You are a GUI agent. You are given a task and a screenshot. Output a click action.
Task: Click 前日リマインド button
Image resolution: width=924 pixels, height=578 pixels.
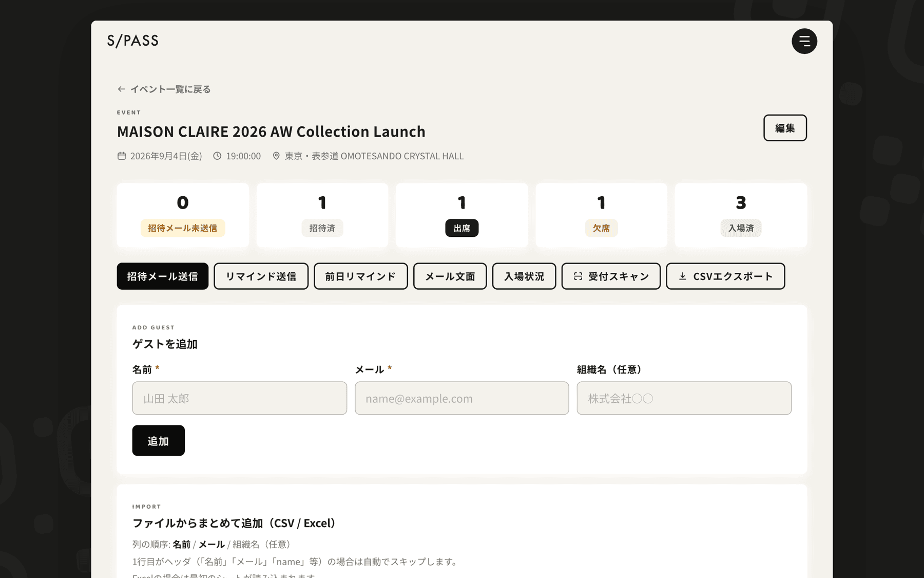coord(361,276)
